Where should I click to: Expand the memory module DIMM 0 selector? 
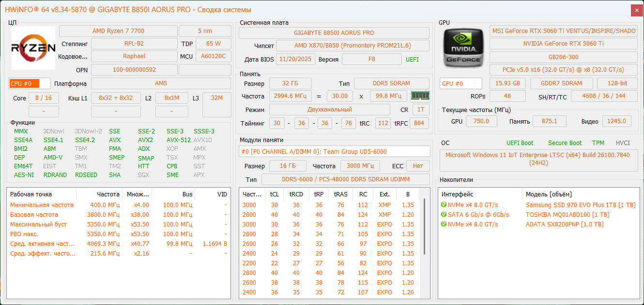tap(335, 151)
